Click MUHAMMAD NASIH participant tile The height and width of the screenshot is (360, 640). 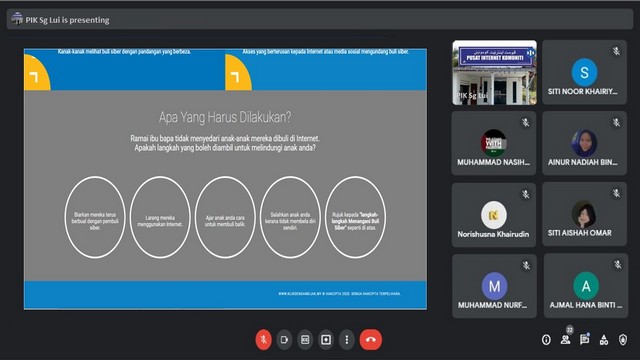click(494, 143)
